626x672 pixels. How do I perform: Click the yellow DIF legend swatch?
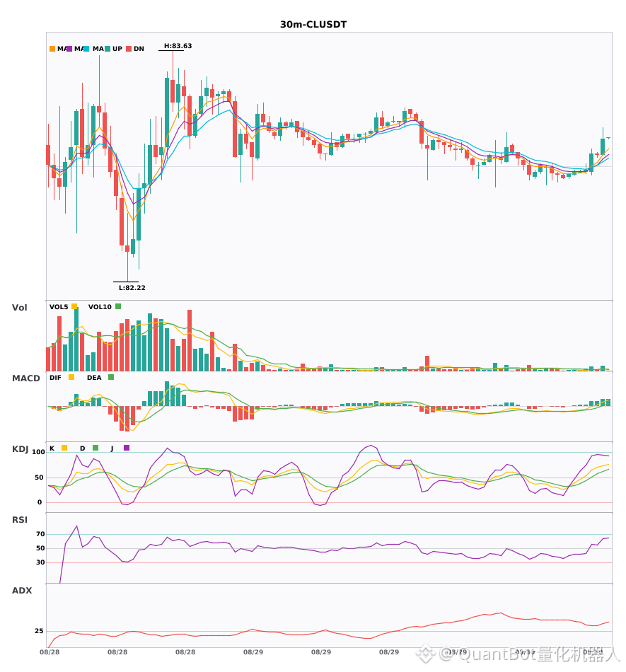71,377
